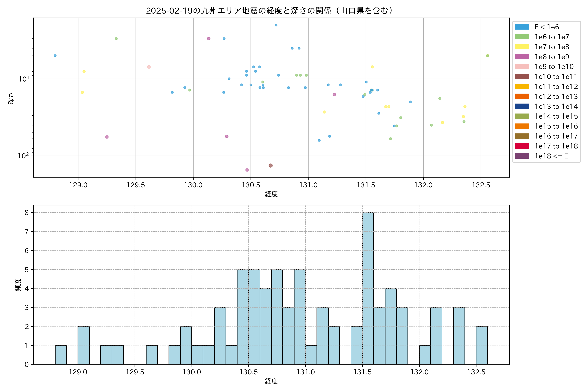The height and width of the screenshot is (392, 588).
Task: Click the 頻度 y-axis label on histogram
Action: tap(18, 285)
